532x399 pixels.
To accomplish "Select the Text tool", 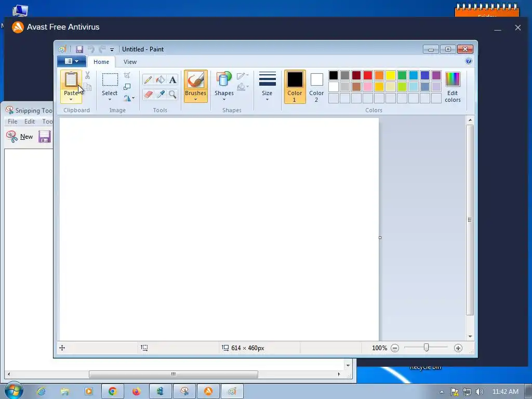I will pos(172,79).
